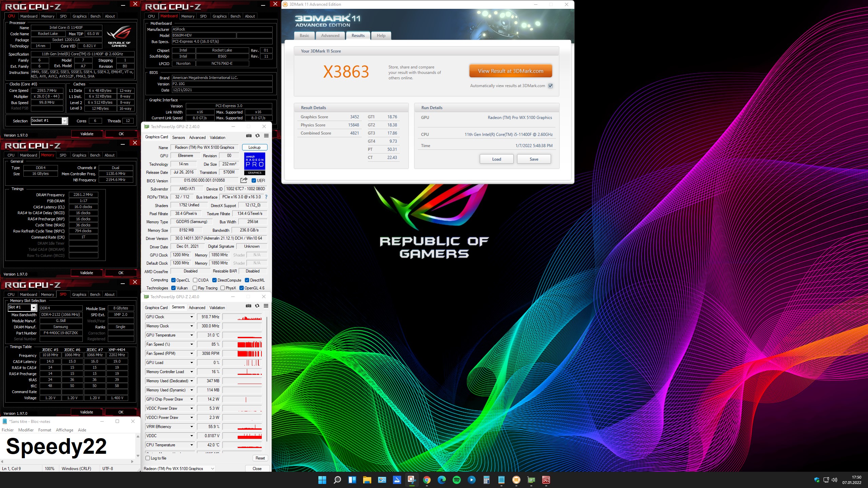The height and width of the screenshot is (488, 868).
Task: Switch to the Basic tab in 3DMark 11
Action: pyautogui.click(x=304, y=36)
